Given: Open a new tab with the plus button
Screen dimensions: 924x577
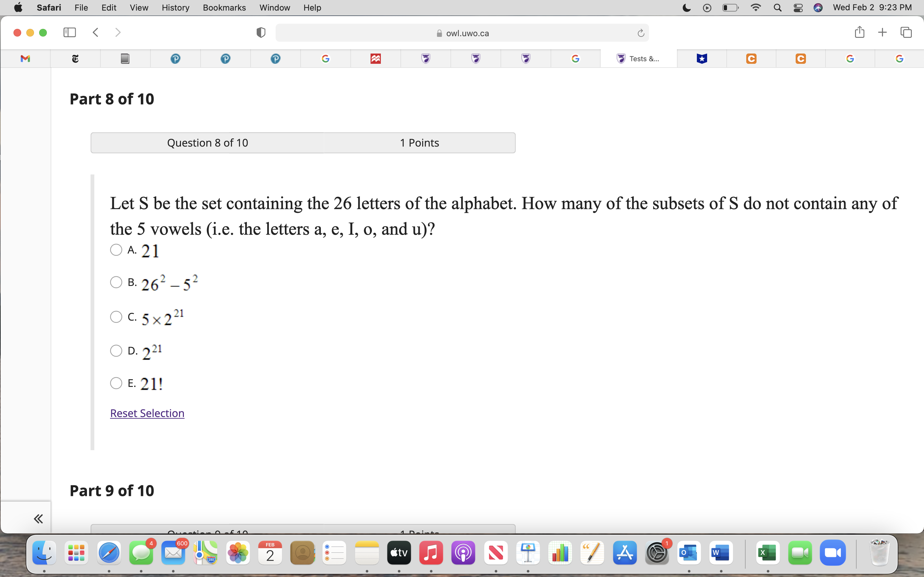Looking at the screenshot, I should pyautogui.click(x=882, y=32).
